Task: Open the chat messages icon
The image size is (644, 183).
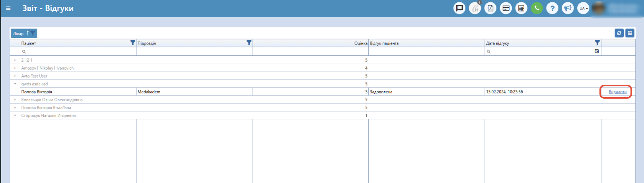Action: (459, 8)
